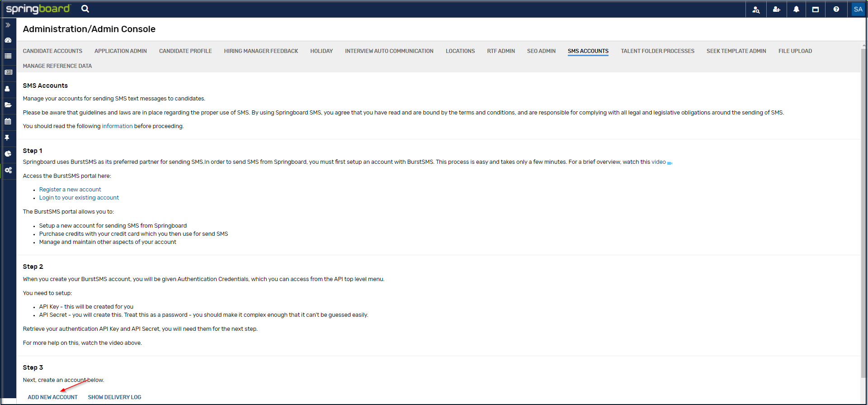This screenshot has height=405, width=868.
Task: Switch to Application Admin tab
Action: coord(121,51)
